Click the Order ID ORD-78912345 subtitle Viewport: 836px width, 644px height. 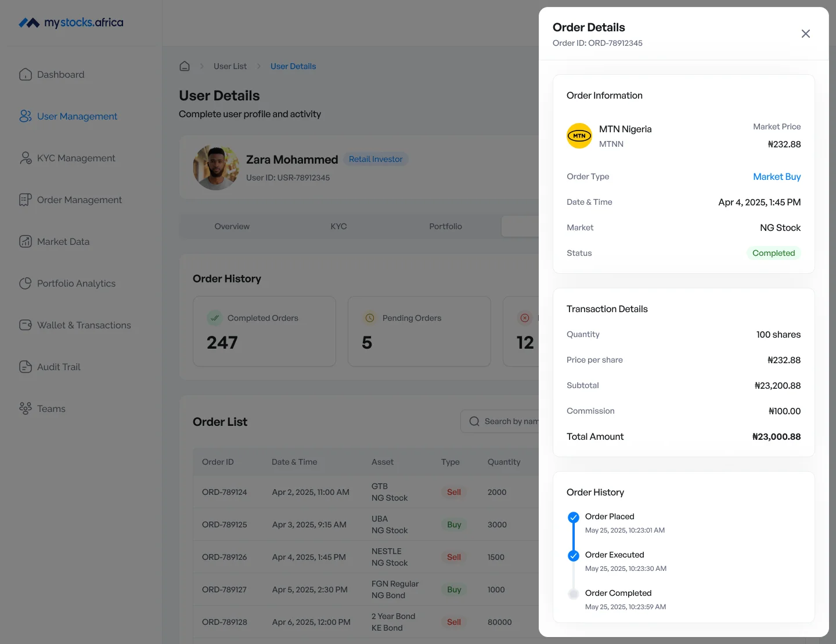tap(597, 43)
